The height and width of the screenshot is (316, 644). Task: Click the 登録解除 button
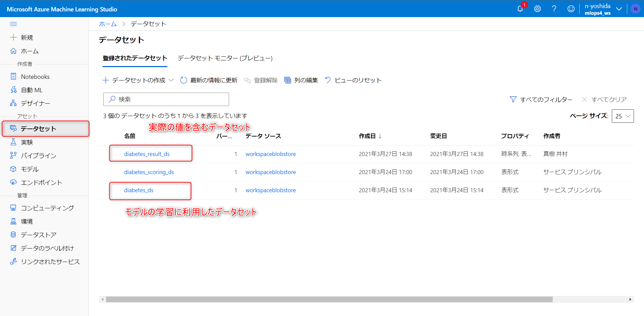click(x=261, y=80)
